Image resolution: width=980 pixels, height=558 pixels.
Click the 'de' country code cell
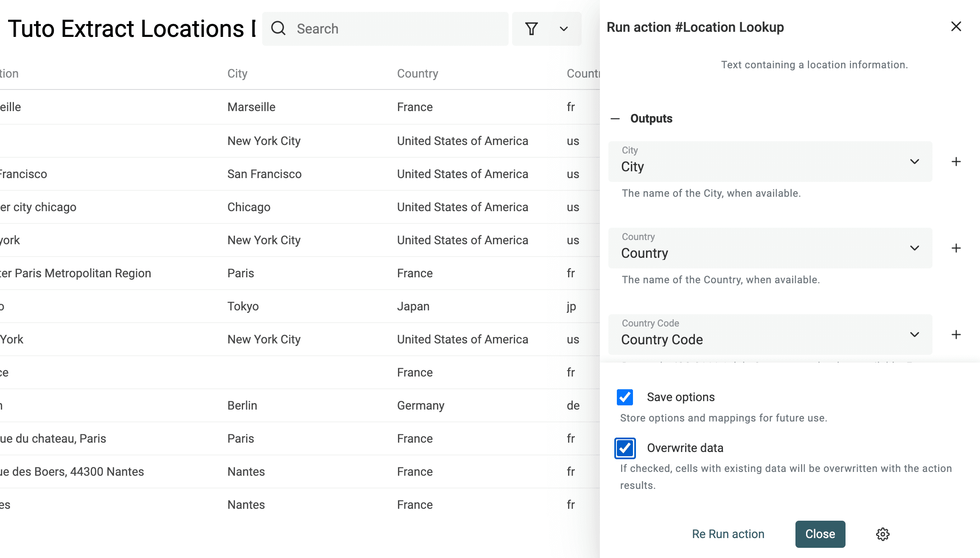[573, 405]
